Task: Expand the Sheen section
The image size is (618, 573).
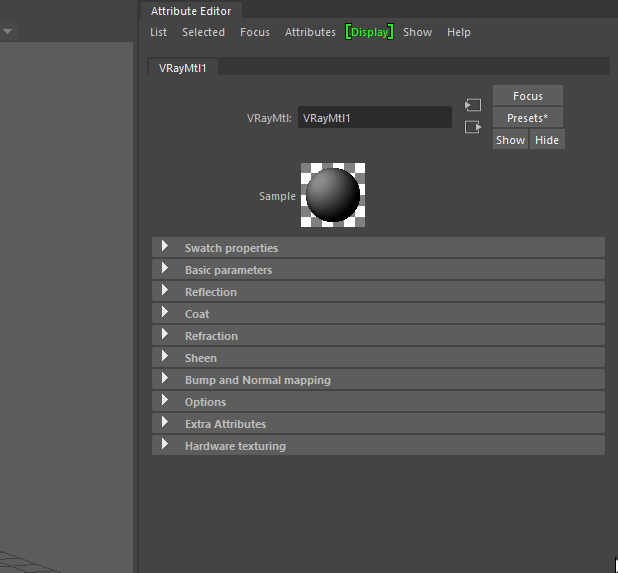Action: (x=378, y=358)
